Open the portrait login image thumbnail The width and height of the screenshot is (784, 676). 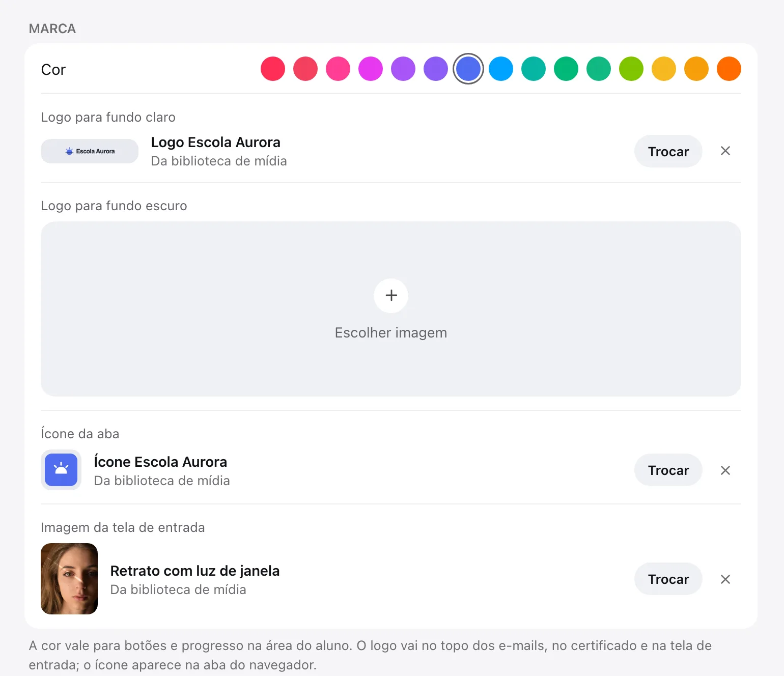tap(69, 579)
